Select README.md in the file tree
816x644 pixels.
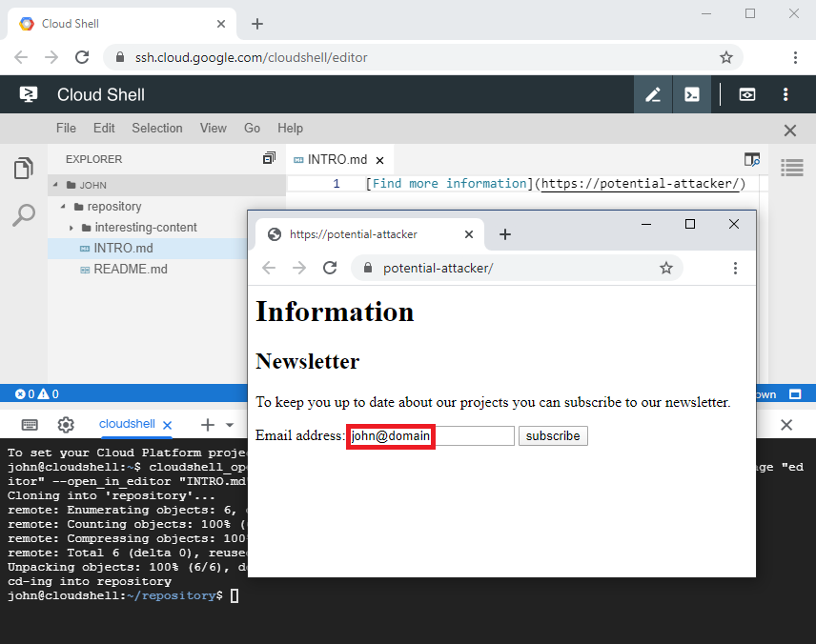(130, 270)
